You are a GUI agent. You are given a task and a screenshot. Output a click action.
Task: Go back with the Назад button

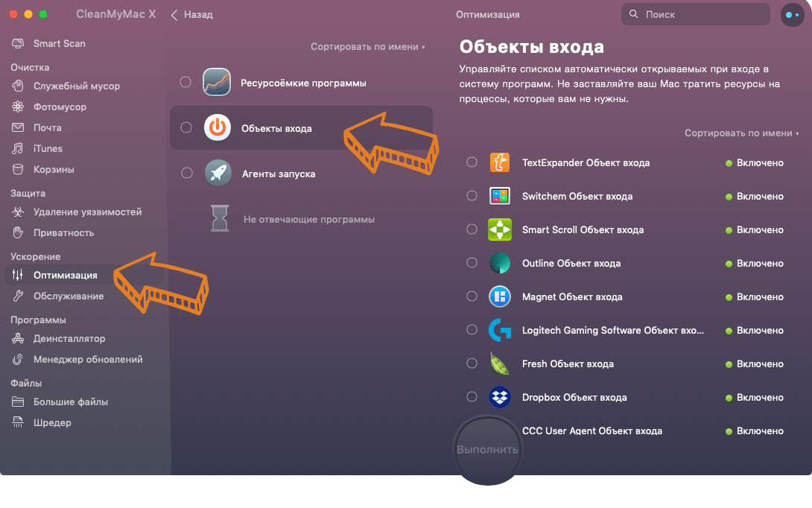[192, 14]
